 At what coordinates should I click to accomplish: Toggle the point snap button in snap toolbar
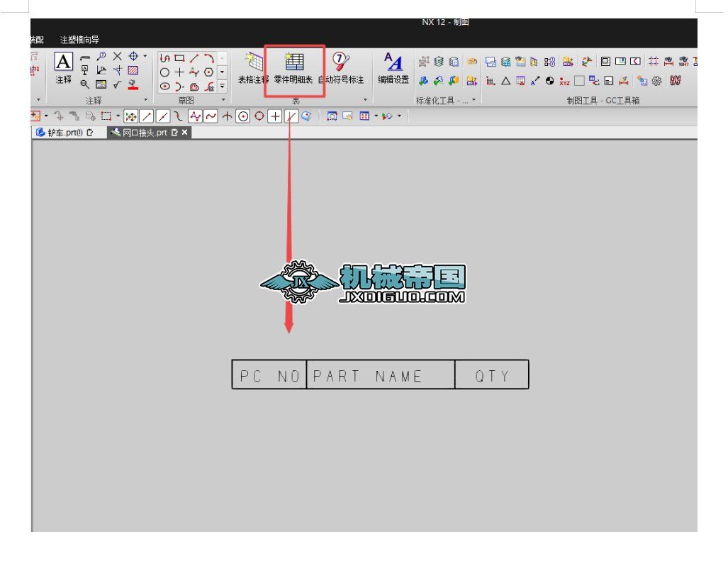coord(274,117)
